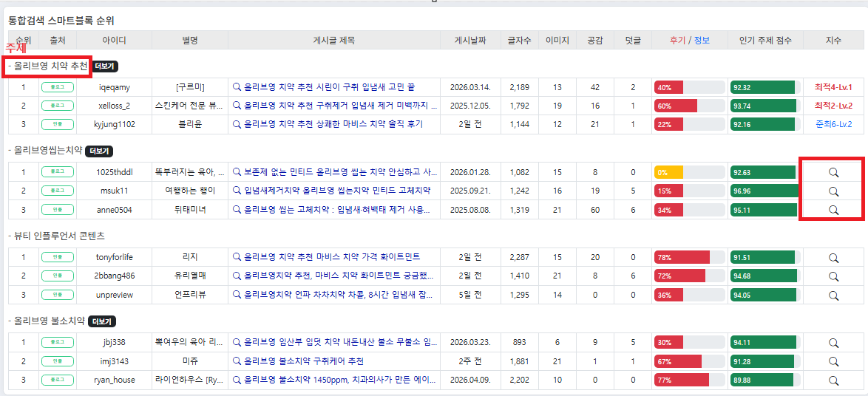The height and width of the screenshot is (396, 868).
Task: Click the 게시글 제목 column header
Action: click(333, 41)
